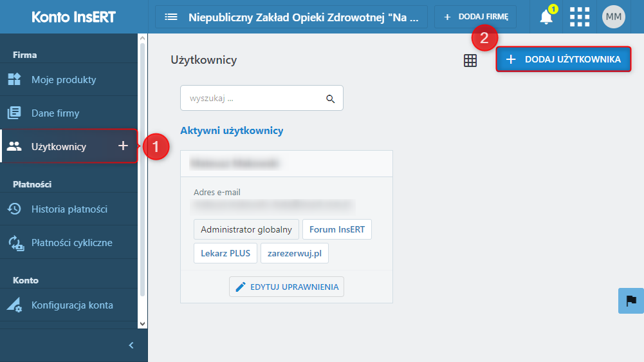Collapse the sidebar with the chevron
This screenshot has width=644, height=362.
click(131, 345)
